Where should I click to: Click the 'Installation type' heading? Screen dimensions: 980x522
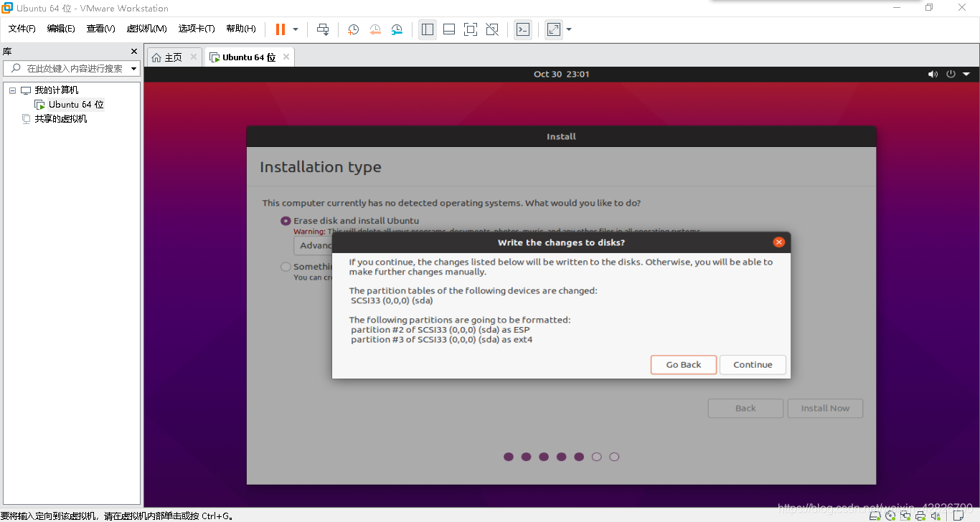click(x=321, y=167)
